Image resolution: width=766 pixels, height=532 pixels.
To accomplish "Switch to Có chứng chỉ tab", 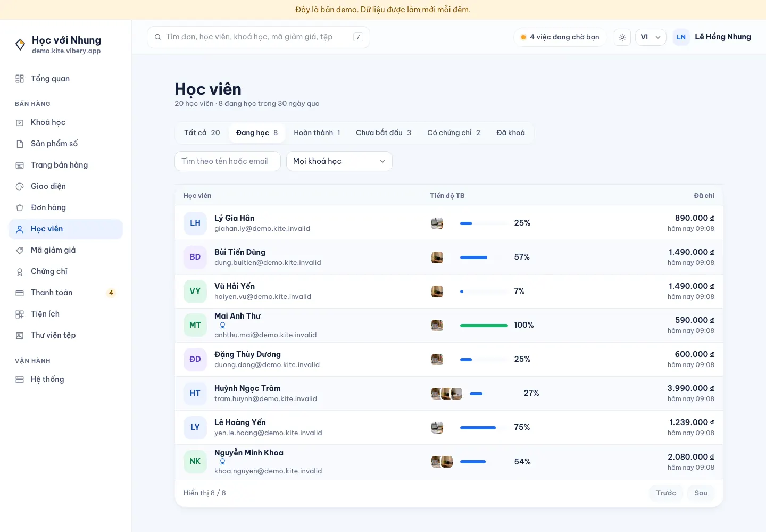I will [x=453, y=132].
